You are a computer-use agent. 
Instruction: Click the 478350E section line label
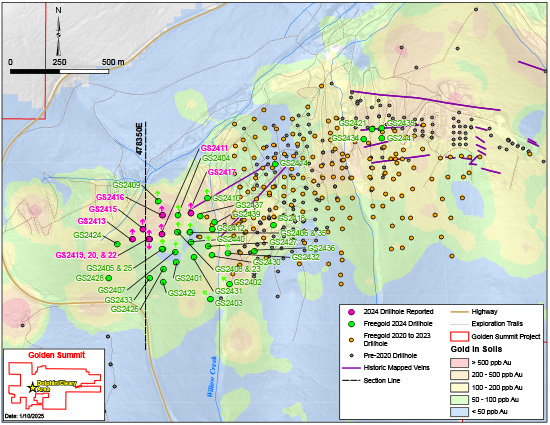tap(139, 139)
